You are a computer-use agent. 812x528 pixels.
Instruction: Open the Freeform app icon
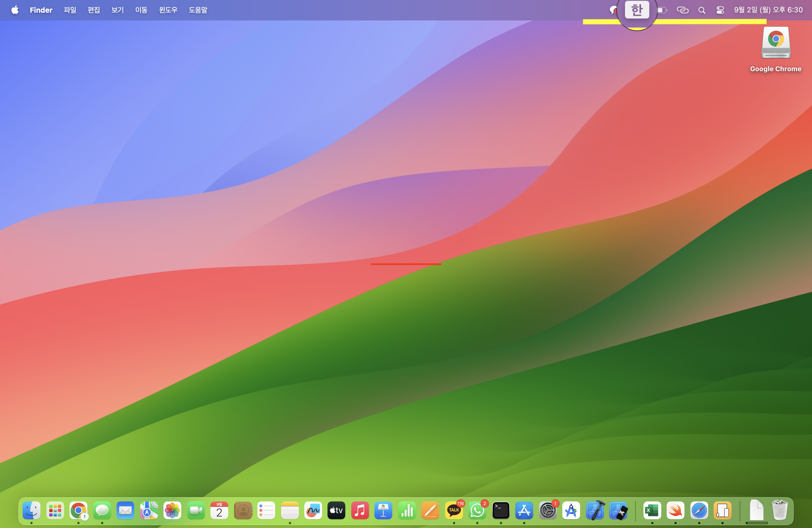(x=313, y=511)
